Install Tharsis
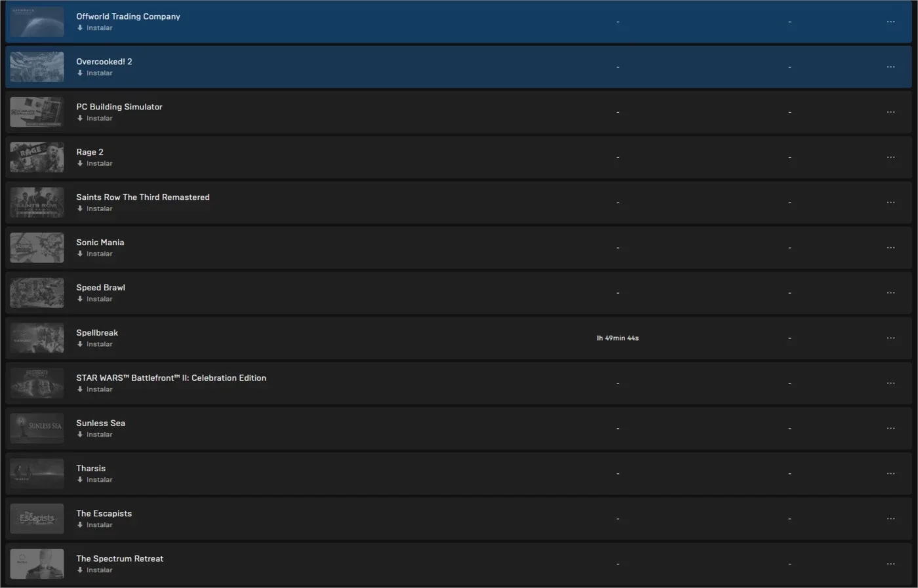Image resolution: width=918 pixels, height=588 pixels. click(95, 480)
